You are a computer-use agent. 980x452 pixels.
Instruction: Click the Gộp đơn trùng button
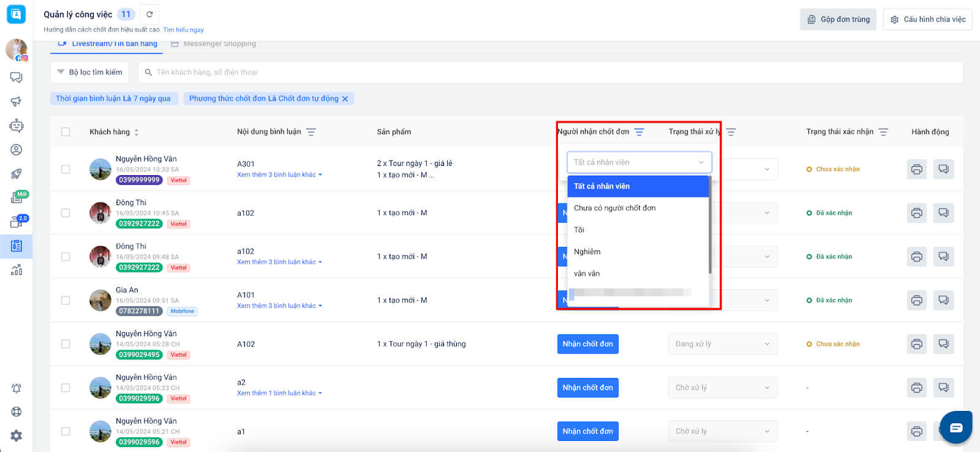click(x=838, y=20)
